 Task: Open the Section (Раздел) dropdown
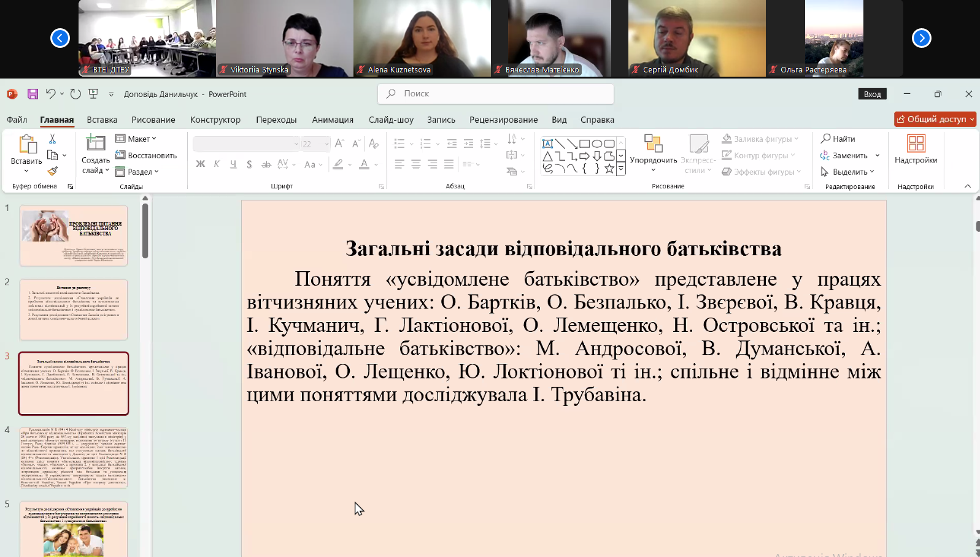click(x=137, y=172)
